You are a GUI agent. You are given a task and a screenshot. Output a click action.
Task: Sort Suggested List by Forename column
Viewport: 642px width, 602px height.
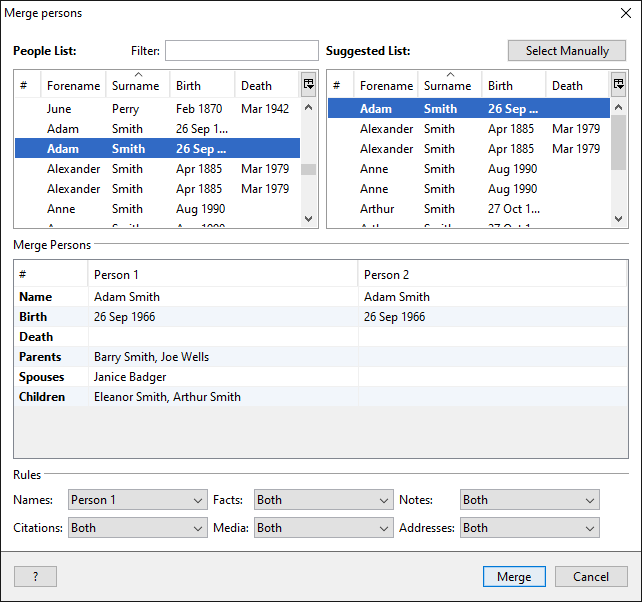coord(386,86)
